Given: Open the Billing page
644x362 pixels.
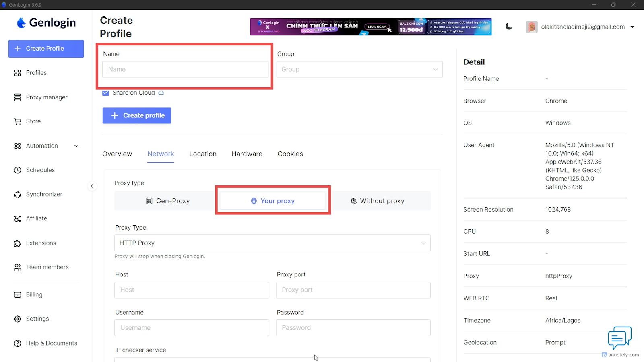Looking at the screenshot, I should pos(34,295).
